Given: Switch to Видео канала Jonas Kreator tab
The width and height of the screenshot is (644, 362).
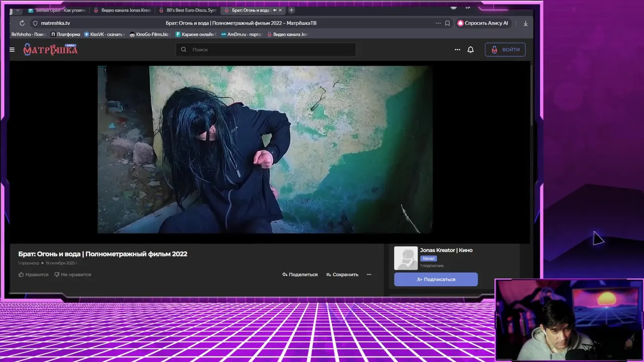Looking at the screenshot, I should click(x=123, y=10).
